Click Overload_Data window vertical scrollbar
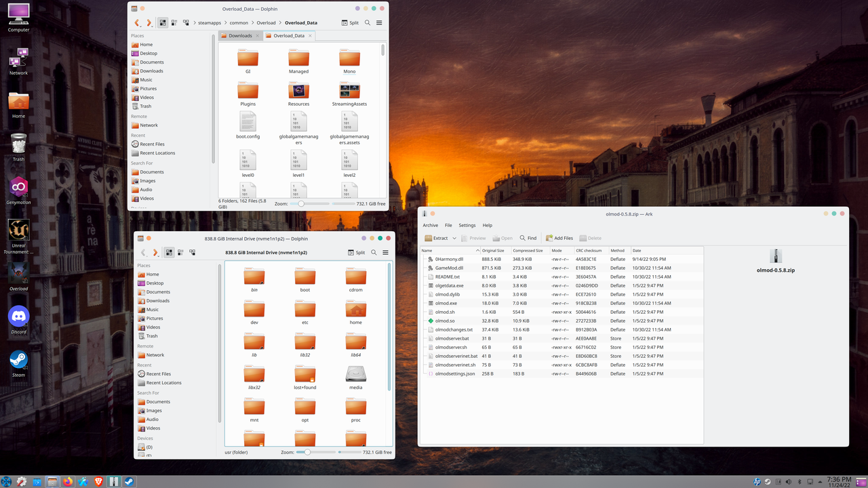The height and width of the screenshot is (488, 868). (x=382, y=51)
